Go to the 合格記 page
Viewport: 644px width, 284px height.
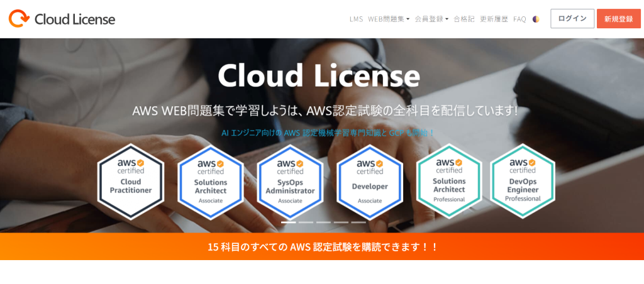point(464,19)
